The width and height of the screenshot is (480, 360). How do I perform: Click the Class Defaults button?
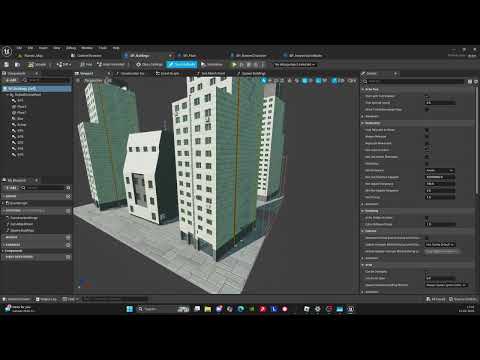[182, 64]
